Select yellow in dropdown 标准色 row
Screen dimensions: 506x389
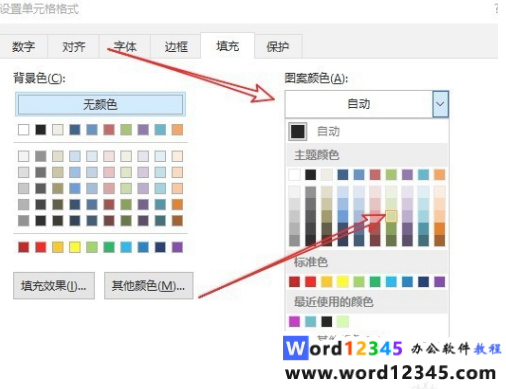click(343, 282)
